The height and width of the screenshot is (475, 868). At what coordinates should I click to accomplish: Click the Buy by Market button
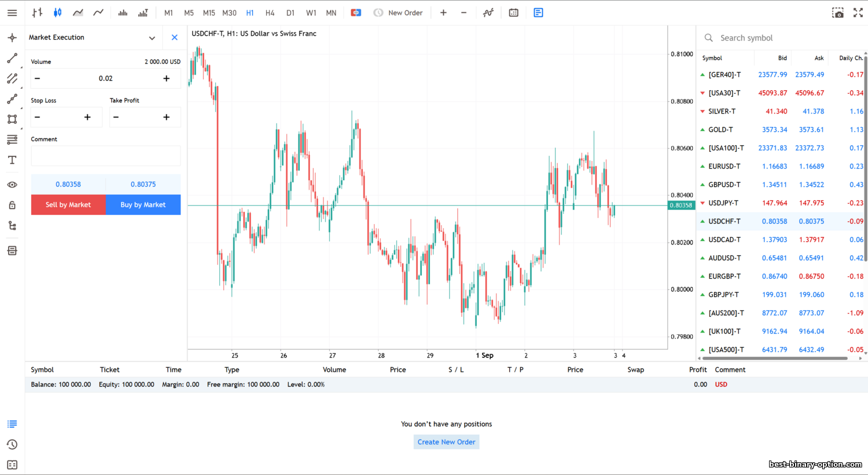[143, 204]
